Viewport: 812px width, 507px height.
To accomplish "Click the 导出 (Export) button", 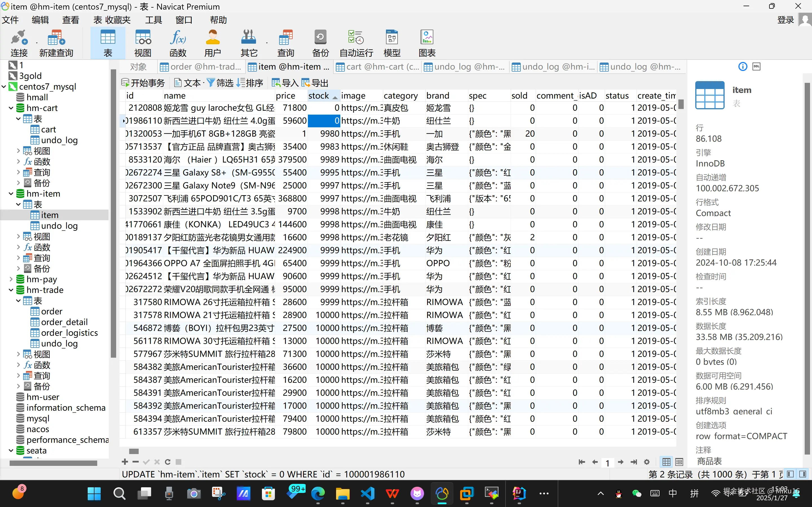I will pos(315,83).
